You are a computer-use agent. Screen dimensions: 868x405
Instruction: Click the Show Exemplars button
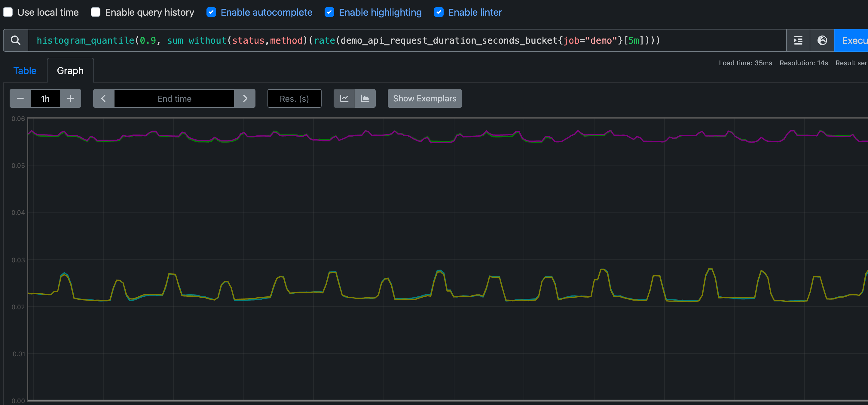pos(425,98)
